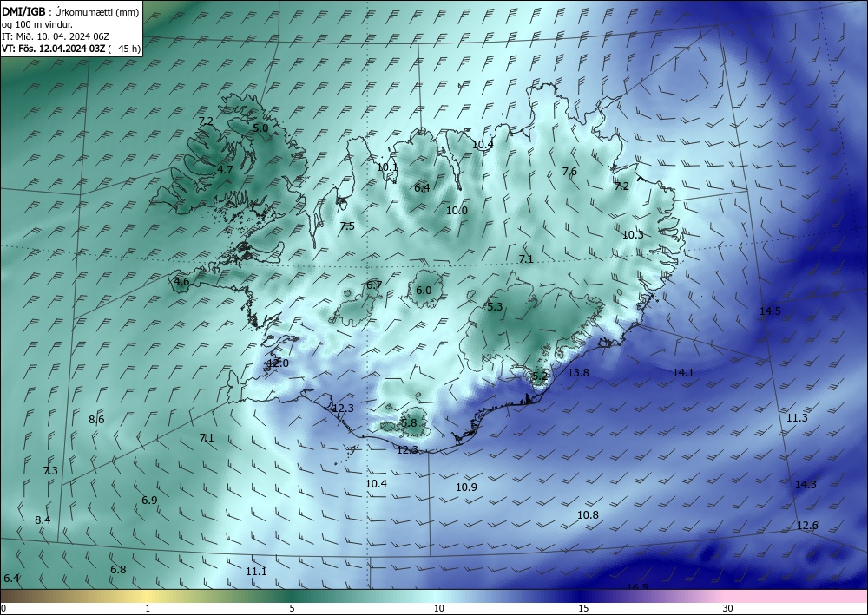
Task: Click the map value 10.0
Action: [457, 210]
